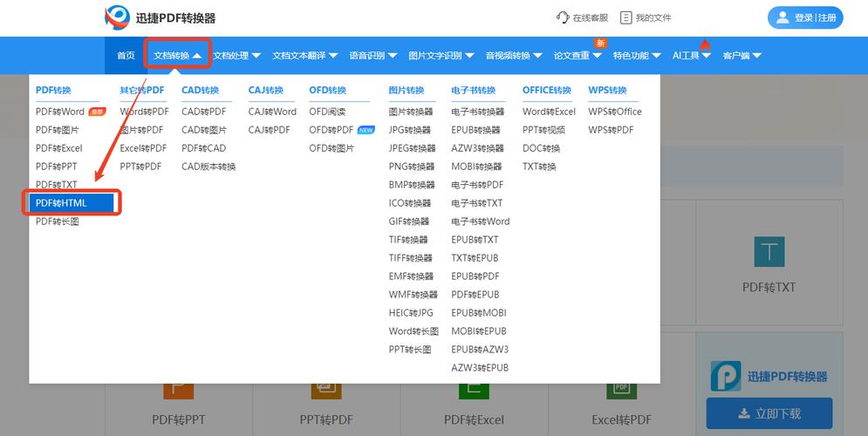Open DOC转换 link
The image size is (868, 436).
pos(542,147)
